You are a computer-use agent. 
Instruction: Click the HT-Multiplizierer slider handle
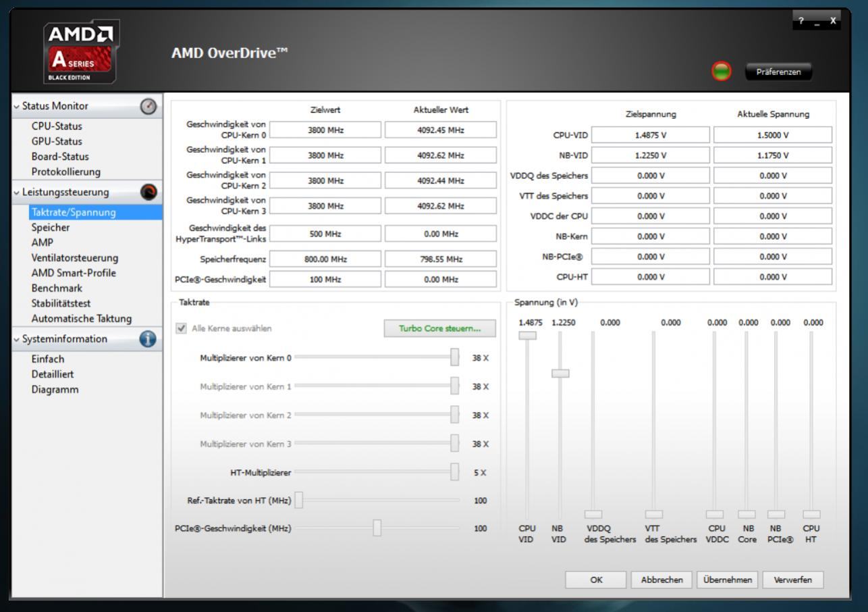click(x=455, y=471)
